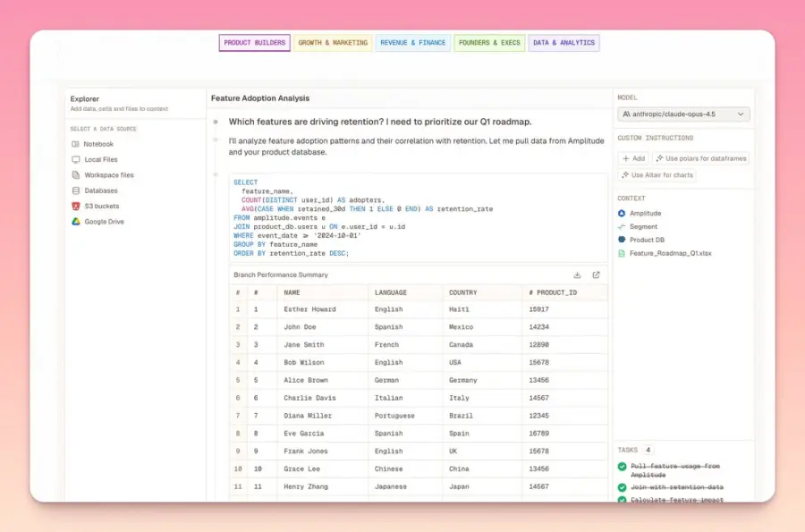Toggle the 'Calculate feature impact' task check

pos(623,499)
